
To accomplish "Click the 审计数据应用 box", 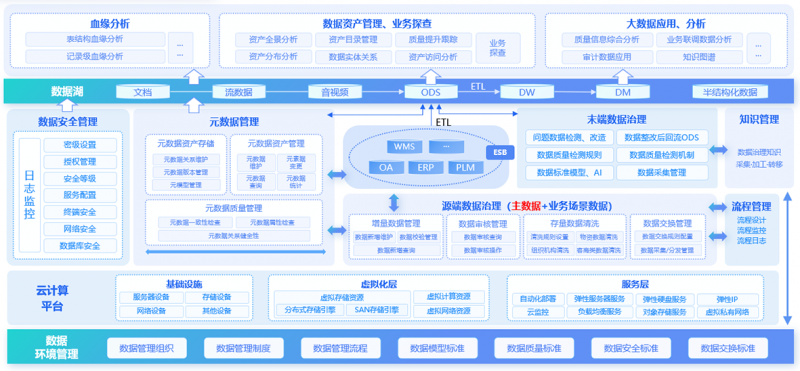I will click(x=607, y=57).
